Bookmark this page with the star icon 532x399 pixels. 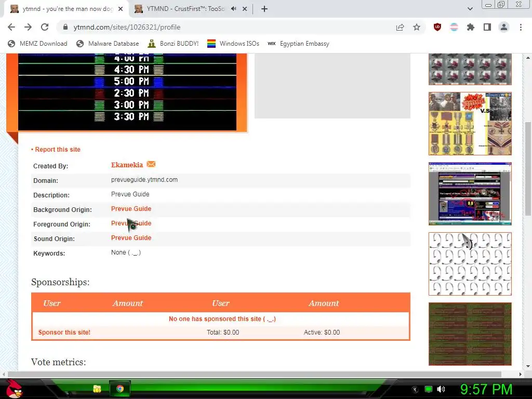coord(417,27)
